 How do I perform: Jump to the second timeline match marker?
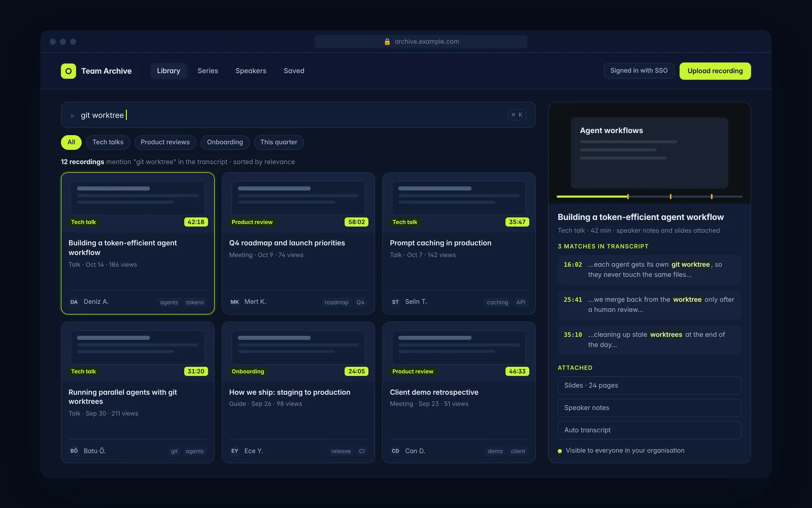coord(670,197)
